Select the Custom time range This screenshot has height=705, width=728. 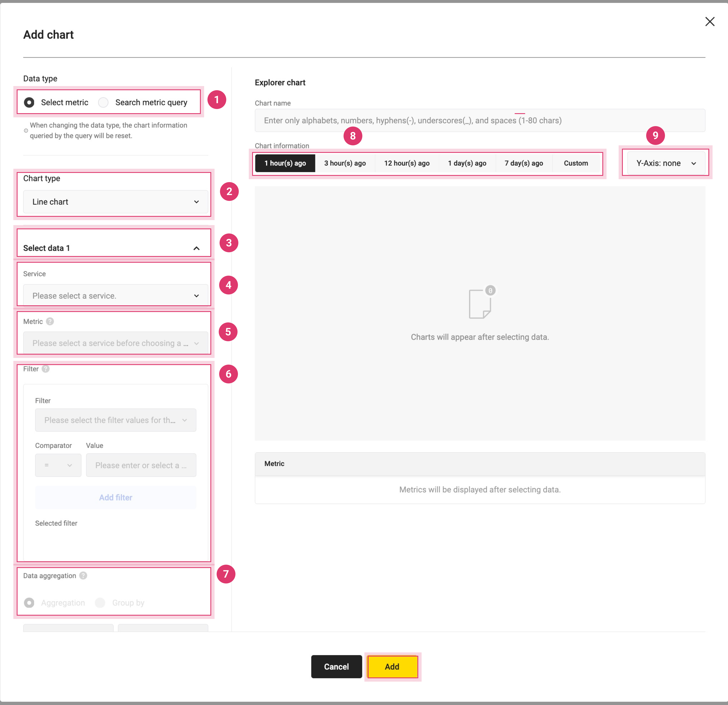coord(576,163)
